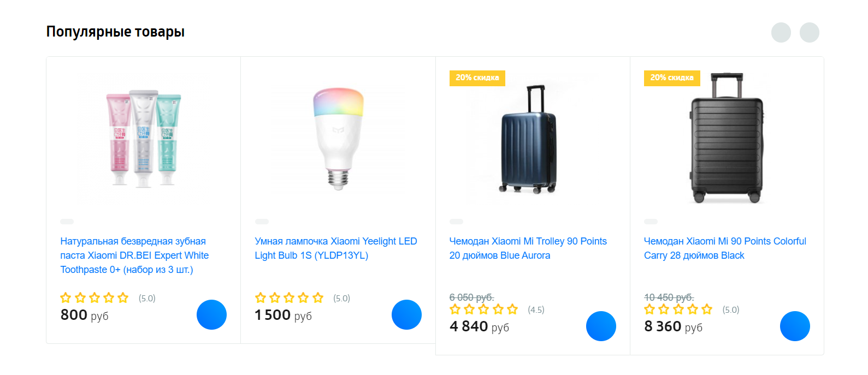Screen dimensions: 868x375
Task: Click the toothpaste tubes product image
Action: tap(143, 140)
